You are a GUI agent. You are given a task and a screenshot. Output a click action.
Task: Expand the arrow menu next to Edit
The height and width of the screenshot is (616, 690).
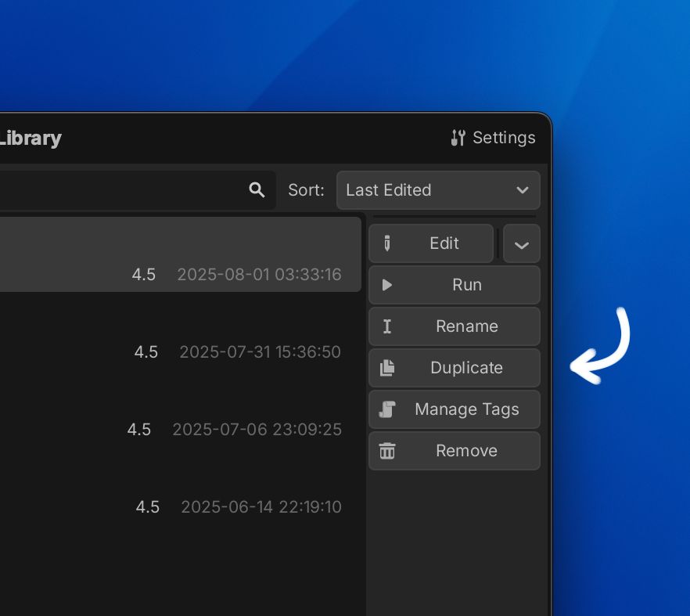point(522,243)
